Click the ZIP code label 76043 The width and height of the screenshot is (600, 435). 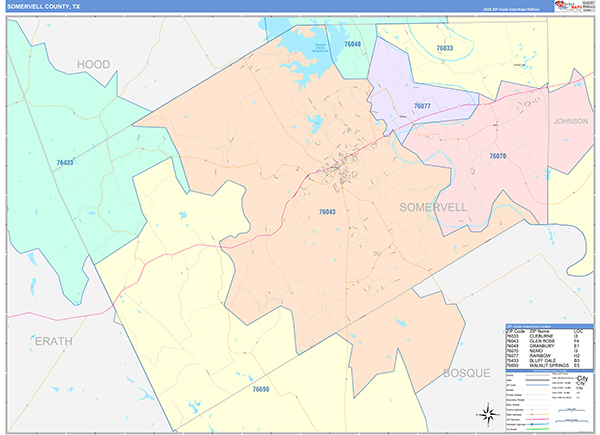point(327,212)
